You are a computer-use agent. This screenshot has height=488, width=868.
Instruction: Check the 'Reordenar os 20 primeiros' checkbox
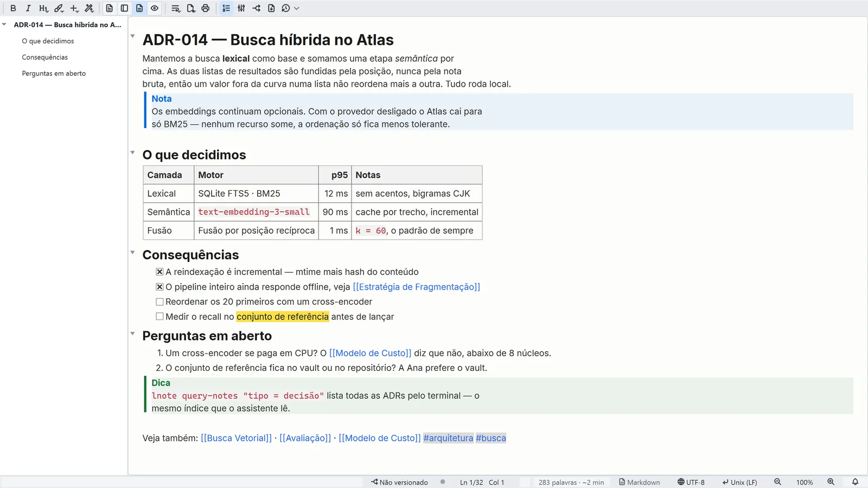coord(159,301)
